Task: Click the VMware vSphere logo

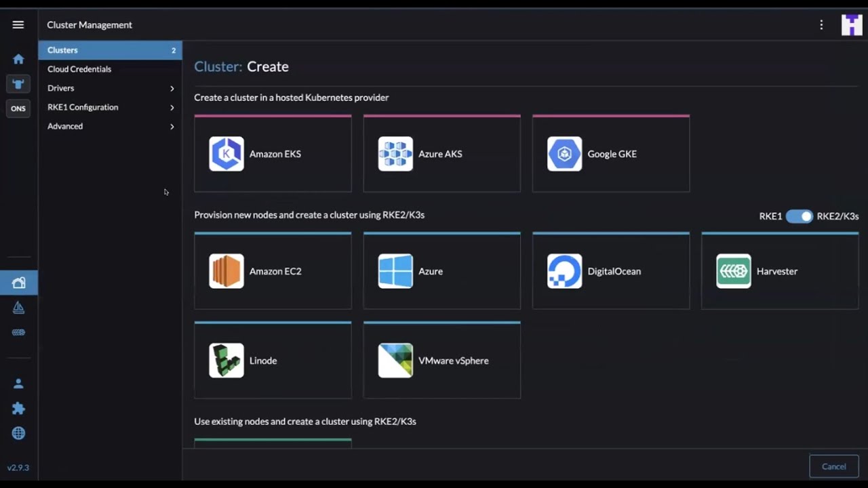Action: click(x=395, y=361)
